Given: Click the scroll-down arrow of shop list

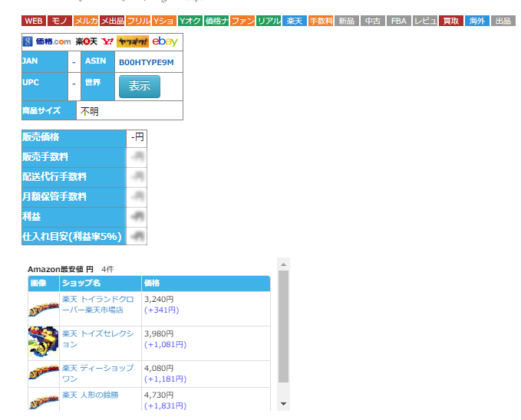Looking at the screenshot, I should pyautogui.click(x=283, y=403).
